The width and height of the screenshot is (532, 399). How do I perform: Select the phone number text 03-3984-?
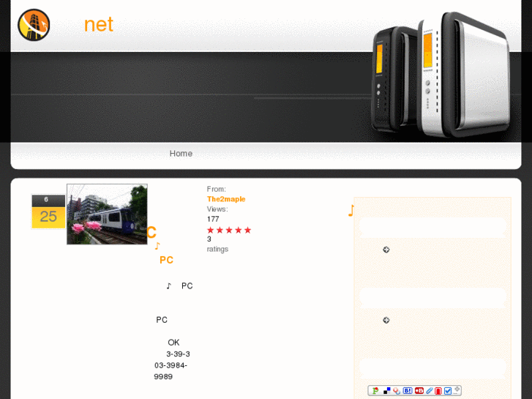pyautogui.click(x=171, y=365)
